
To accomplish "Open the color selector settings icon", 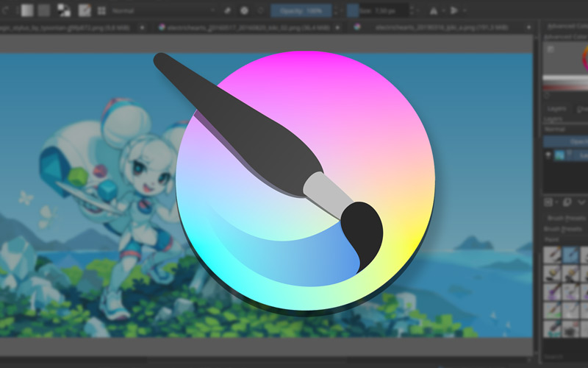I will pos(551,49).
